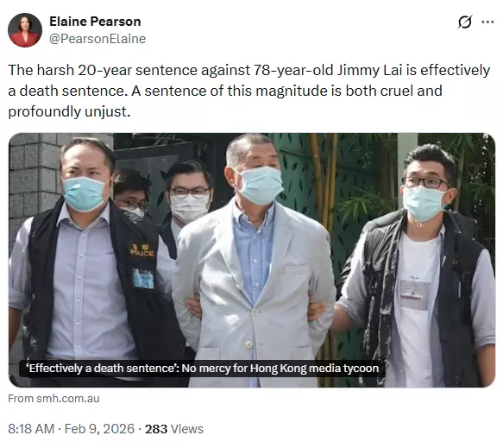The width and height of the screenshot is (503, 448).
Task: Click the 'Effectively a death sentence' headline caption
Action: click(204, 368)
